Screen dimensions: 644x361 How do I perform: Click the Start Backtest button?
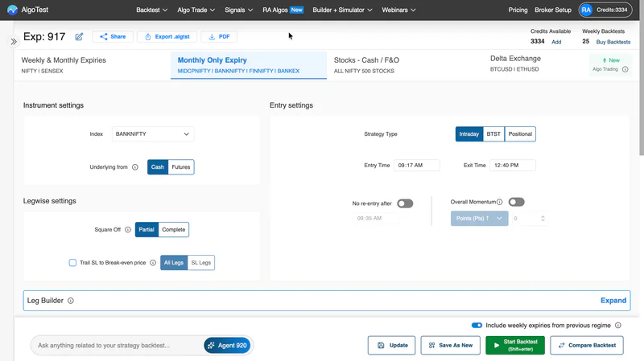515,345
